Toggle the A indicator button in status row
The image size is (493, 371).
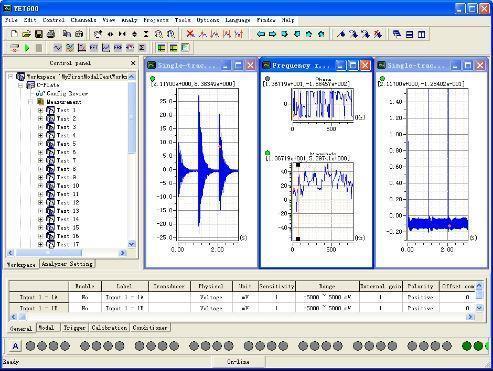click(x=15, y=346)
